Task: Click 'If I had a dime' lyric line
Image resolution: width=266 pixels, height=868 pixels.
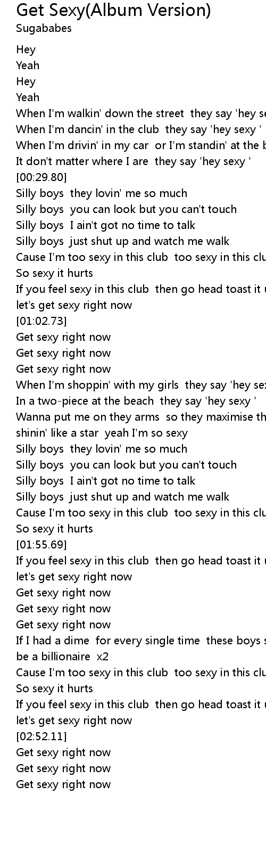Action: tap(141, 641)
